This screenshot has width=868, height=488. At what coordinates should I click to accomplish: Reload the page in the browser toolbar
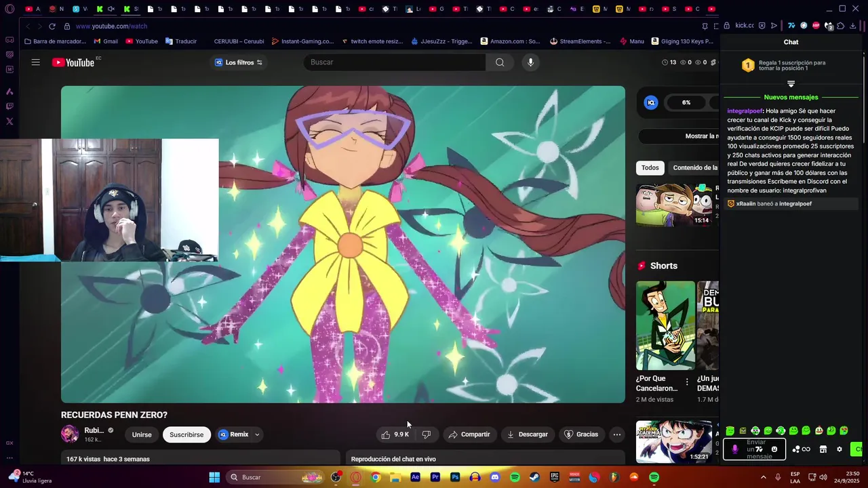click(x=52, y=26)
